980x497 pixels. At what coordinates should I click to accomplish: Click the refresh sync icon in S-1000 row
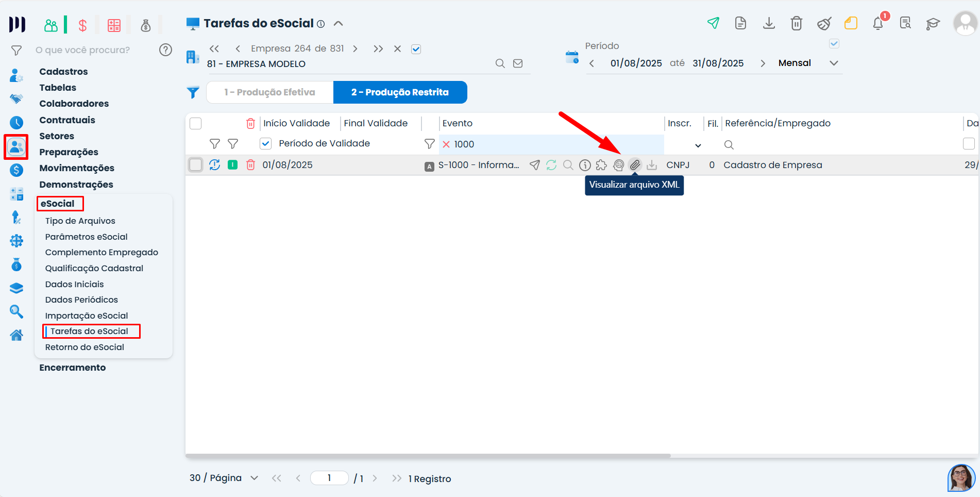[x=551, y=165]
